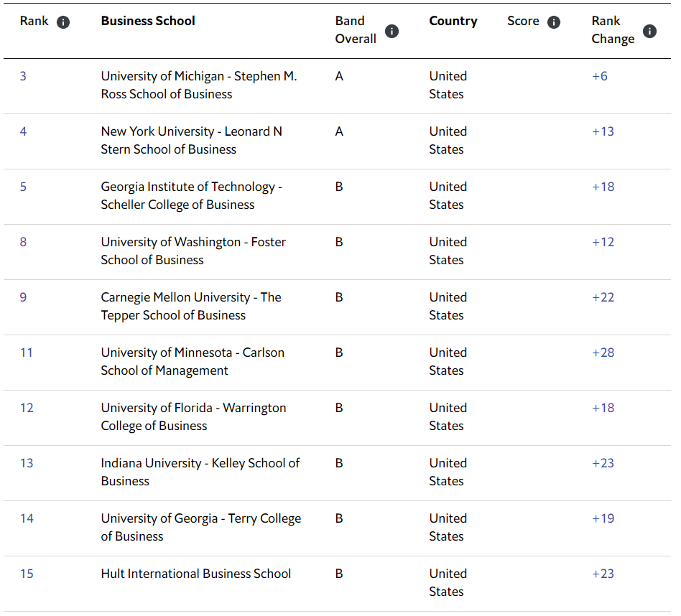This screenshot has width=681, height=616.
Task: Click the info icon next to Score
Action: (553, 22)
